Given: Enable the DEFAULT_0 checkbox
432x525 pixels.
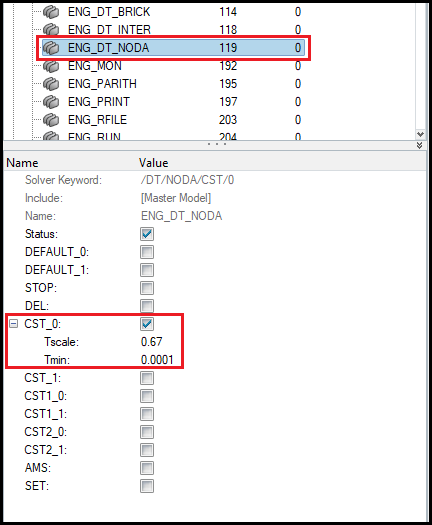Looking at the screenshot, I should pos(147,252).
